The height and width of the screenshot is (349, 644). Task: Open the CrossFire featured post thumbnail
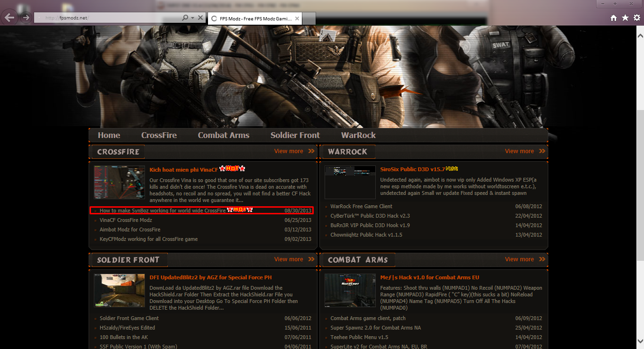(x=119, y=182)
